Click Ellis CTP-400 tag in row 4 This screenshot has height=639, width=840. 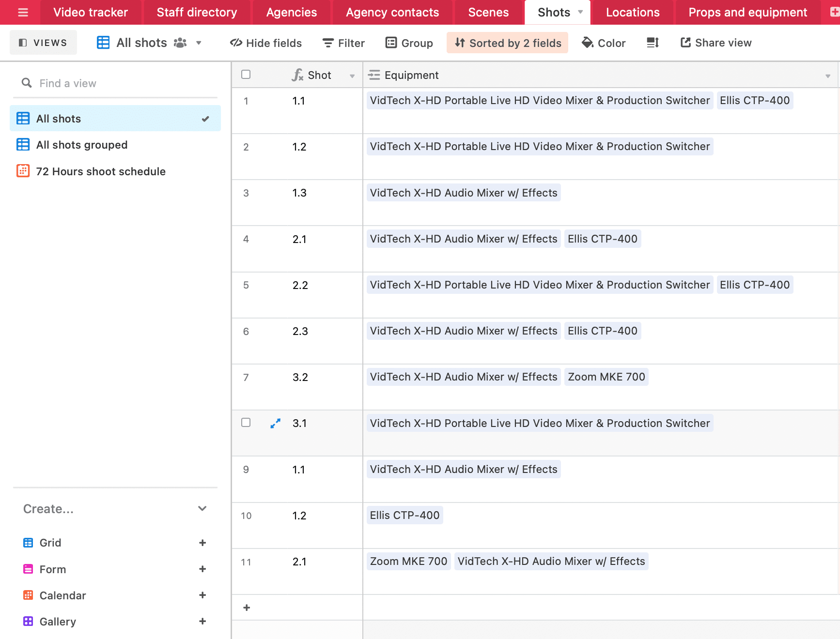[603, 239]
